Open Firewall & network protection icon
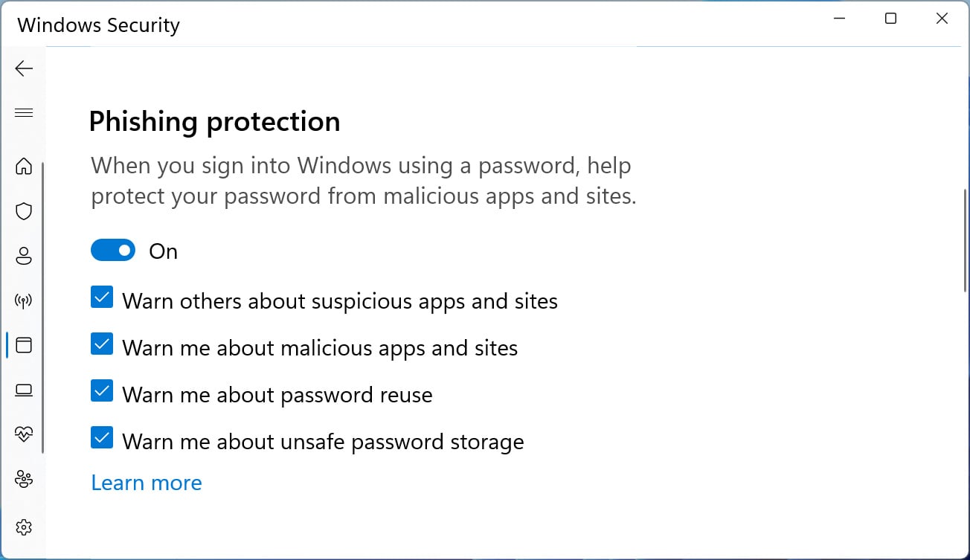Image resolution: width=970 pixels, height=560 pixels. [x=24, y=301]
